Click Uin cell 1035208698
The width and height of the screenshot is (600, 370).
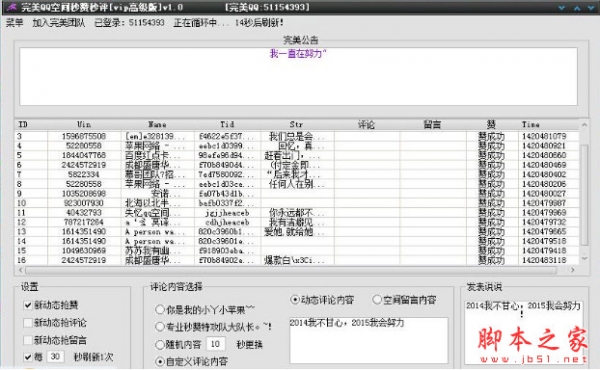[84, 194]
